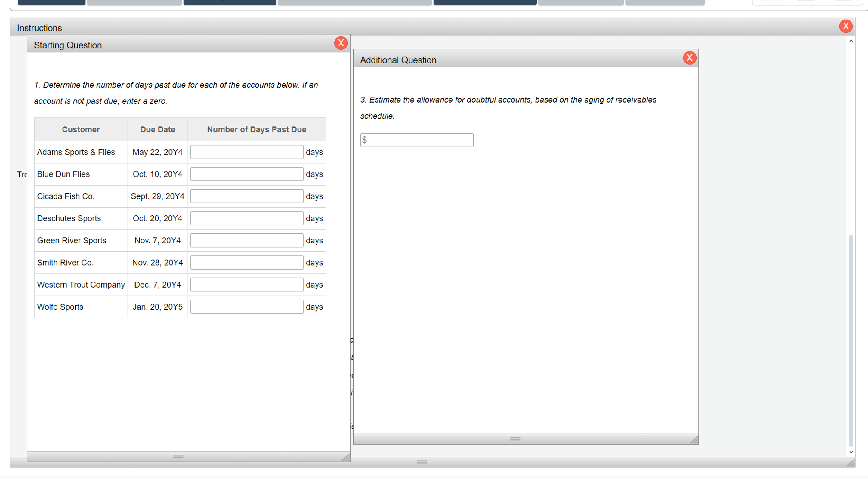Click bottom drag handle of Starting Question
Viewport: 868px width, 478px height.
click(178, 456)
